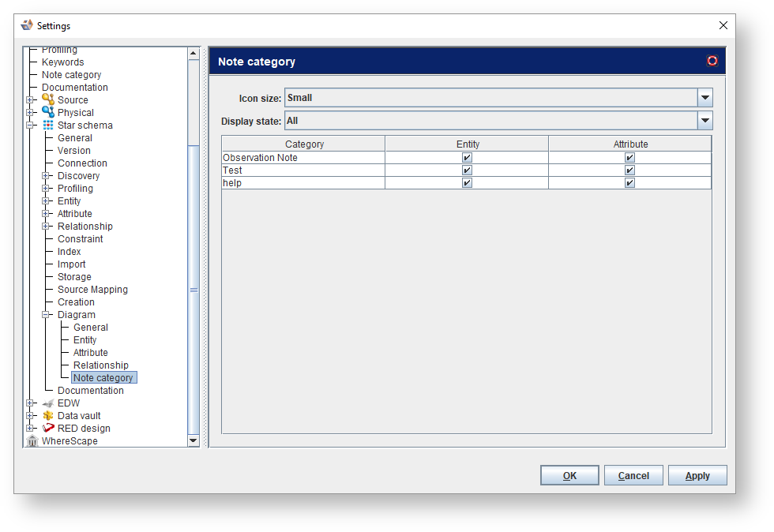This screenshot has height=532, width=774.
Task: Expand the RED design node
Action: 30,428
